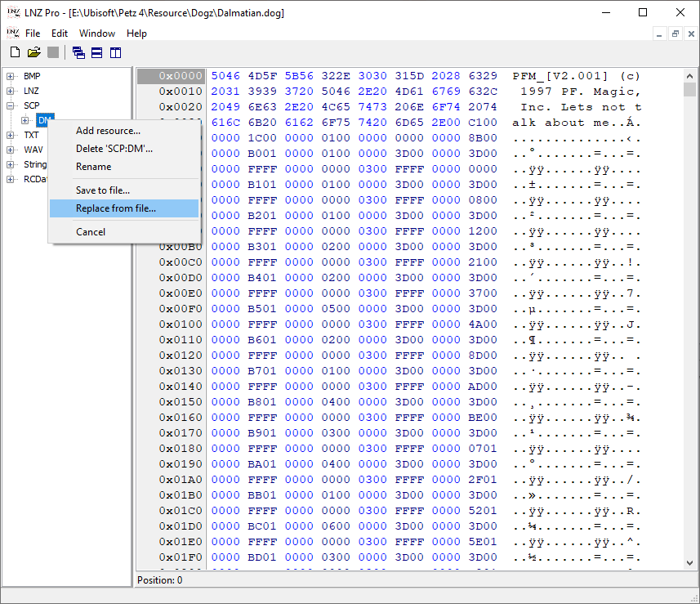Expand the LNZ tree node
This screenshot has width=700, height=604.
pos(11,91)
